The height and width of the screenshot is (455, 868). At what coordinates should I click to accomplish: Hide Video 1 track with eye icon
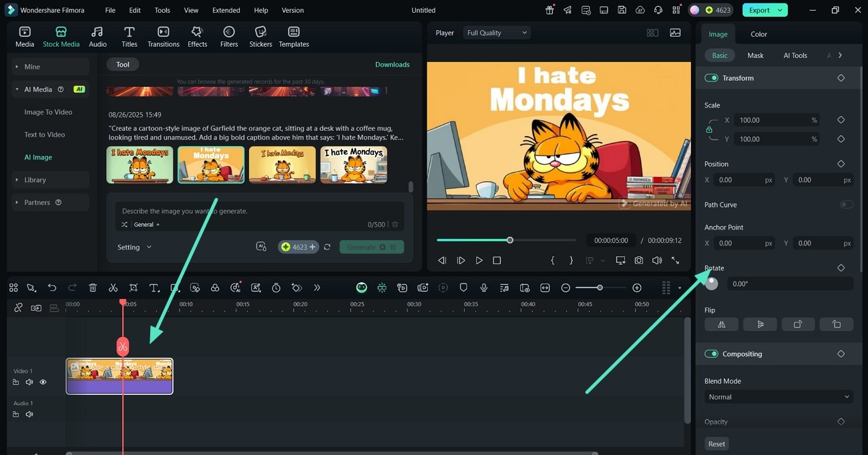[x=43, y=382]
